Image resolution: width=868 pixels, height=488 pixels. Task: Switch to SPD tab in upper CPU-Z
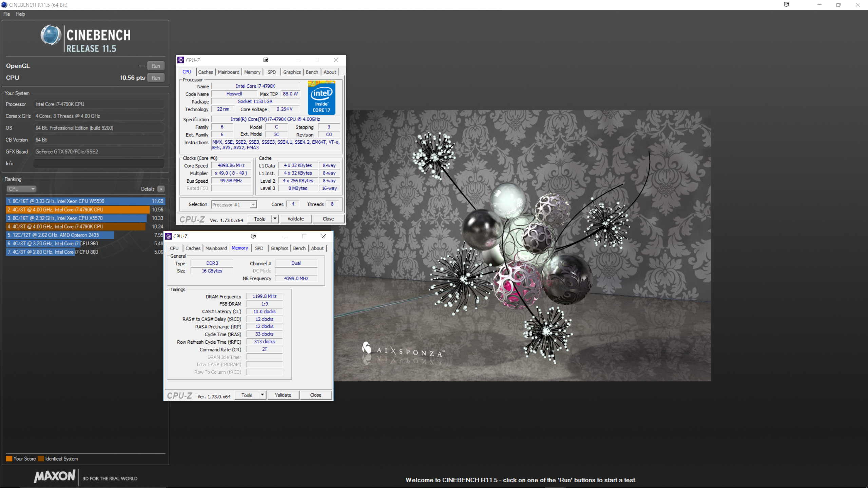point(272,72)
